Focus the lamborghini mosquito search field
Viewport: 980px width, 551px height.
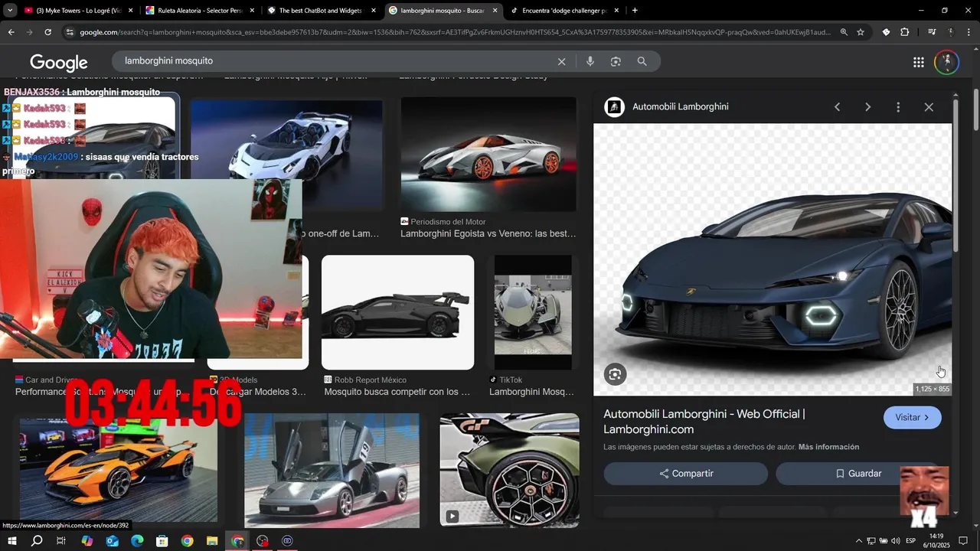(337, 61)
